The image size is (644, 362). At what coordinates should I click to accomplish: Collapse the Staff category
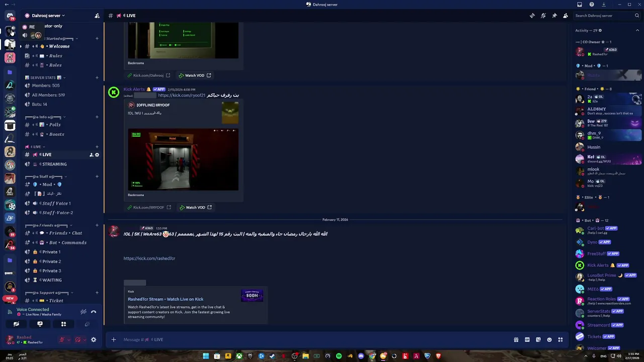[x=46, y=176]
